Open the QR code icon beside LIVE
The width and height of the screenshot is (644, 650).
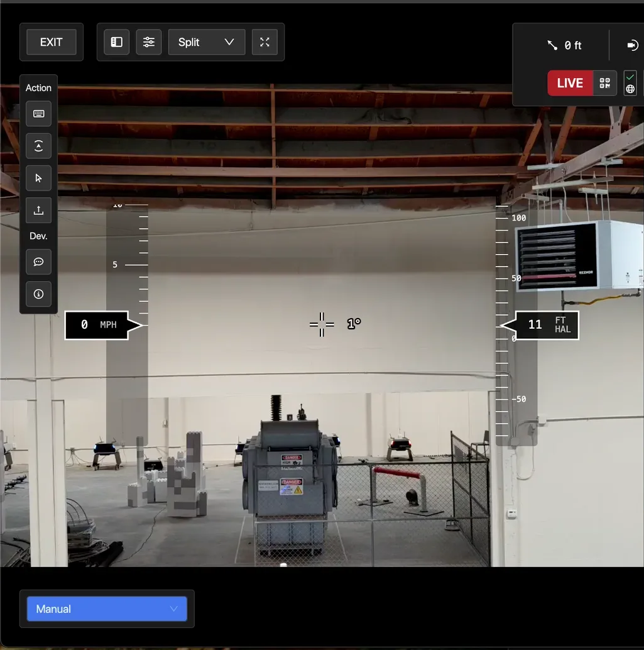[x=604, y=83]
